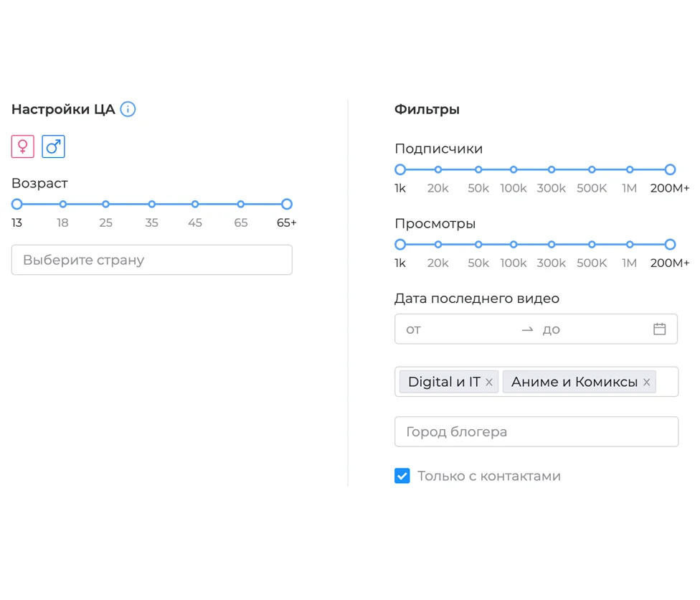Image resolution: width=700 pixels, height=600 pixels.
Task: Click the 1k handle on Просмотры slider
Action: click(x=400, y=245)
